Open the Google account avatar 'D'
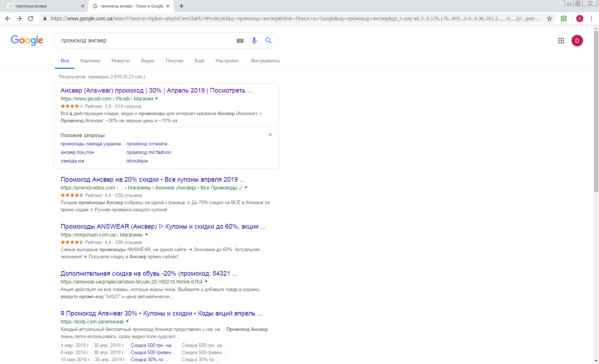Image resolution: width=599 pixels, height=364 pixels. (577, 41)
